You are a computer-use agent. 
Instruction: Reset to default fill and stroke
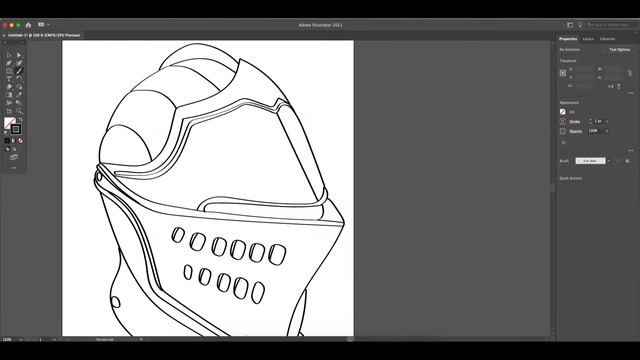click(x=6, y=132)
